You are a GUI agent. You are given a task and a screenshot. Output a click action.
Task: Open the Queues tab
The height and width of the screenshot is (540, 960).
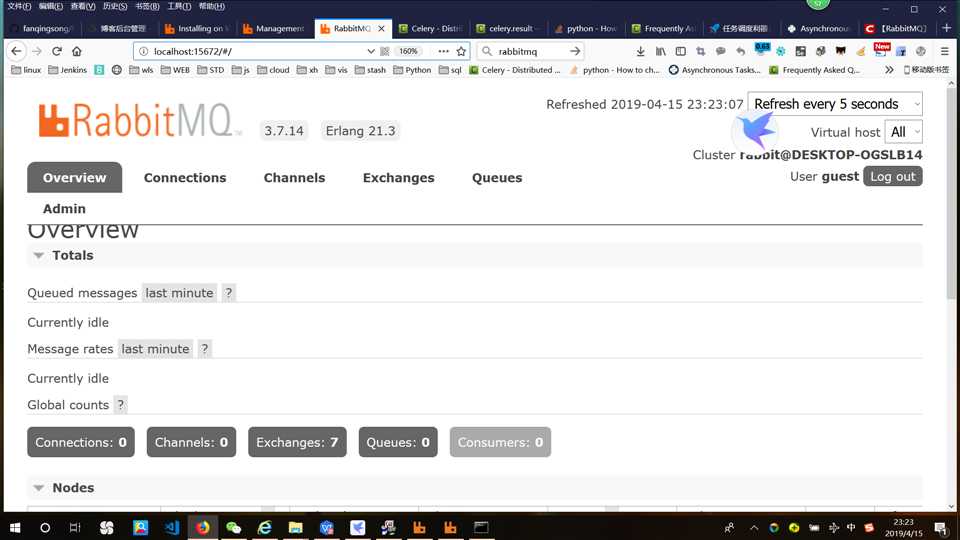click(497, 178)
